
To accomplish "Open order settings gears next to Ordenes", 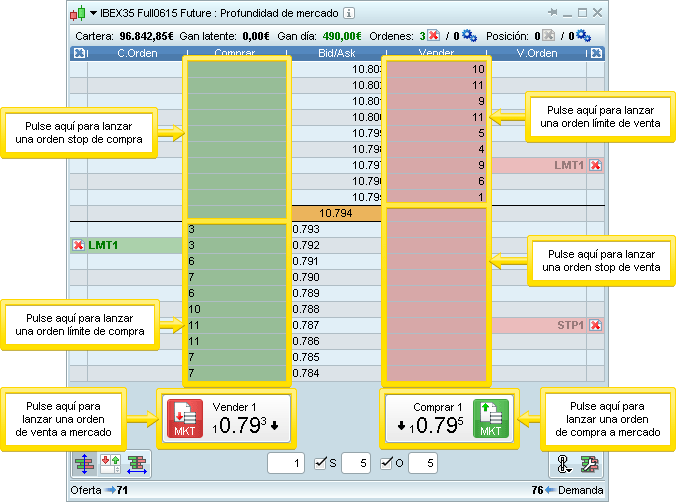I will tap(469, 35).
